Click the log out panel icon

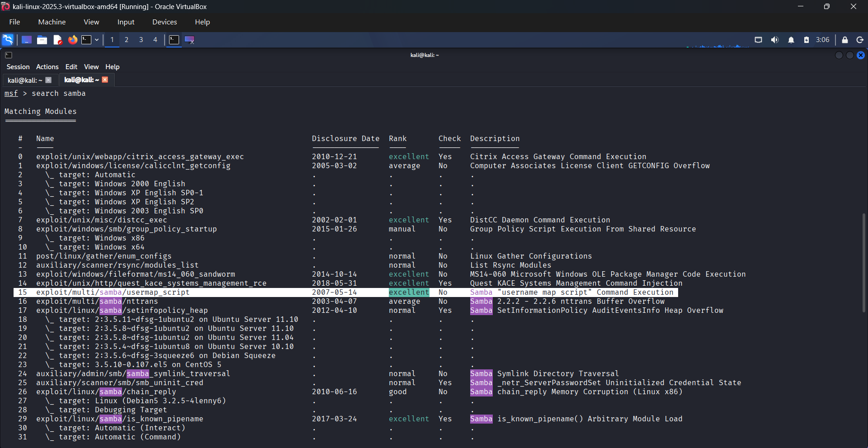tap(860, 40)
